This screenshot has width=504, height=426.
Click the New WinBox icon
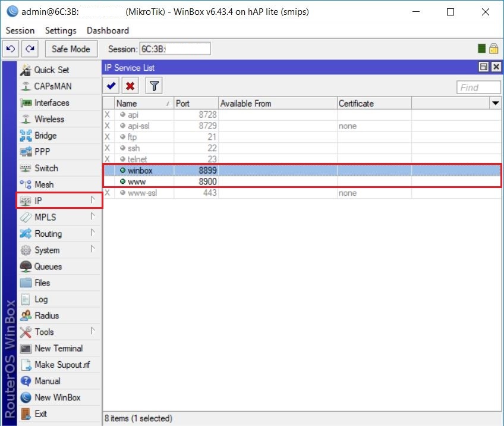point(26,397)
